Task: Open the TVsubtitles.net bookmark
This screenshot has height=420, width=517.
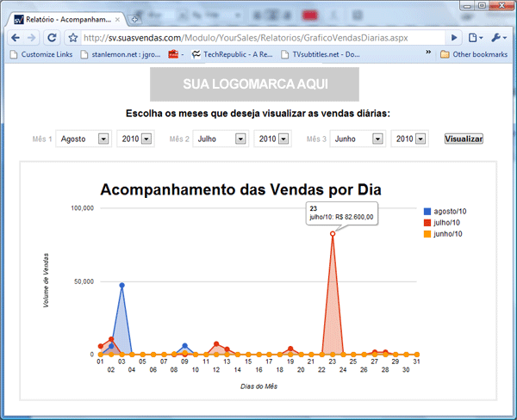Action: [x=321, y=54]
